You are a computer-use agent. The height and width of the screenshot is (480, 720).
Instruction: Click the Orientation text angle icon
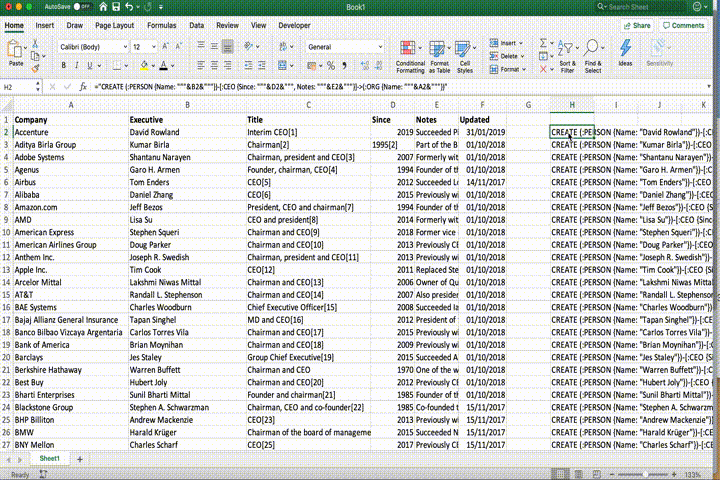coord(248,46)
